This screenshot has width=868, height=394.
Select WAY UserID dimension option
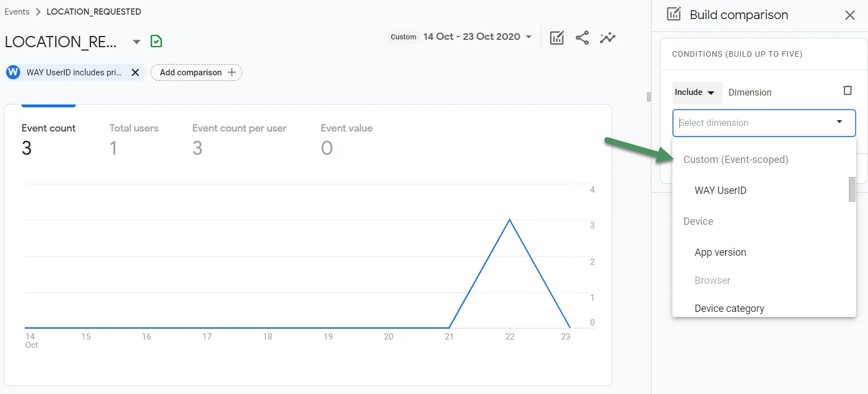[x=720, y=191]
